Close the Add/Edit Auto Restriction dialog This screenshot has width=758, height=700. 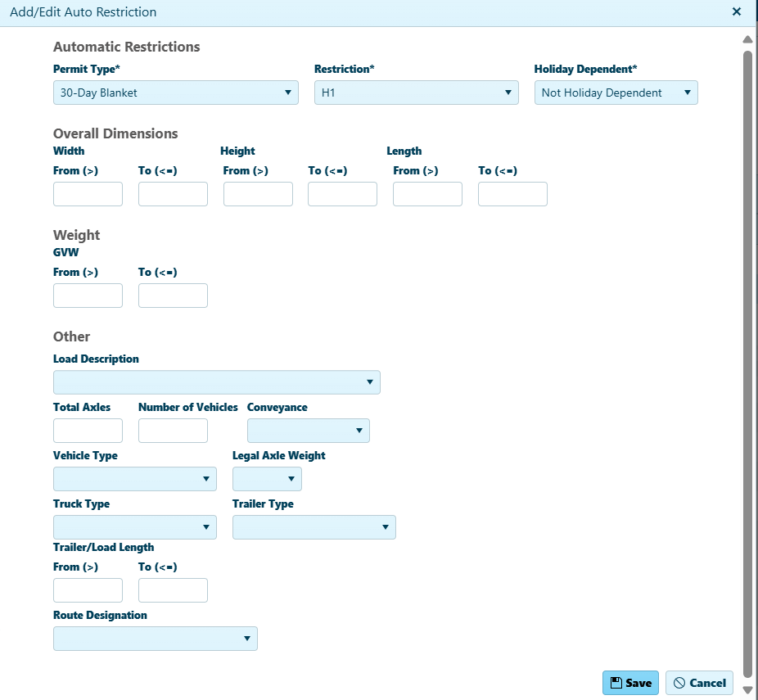(x=736, y=12)
